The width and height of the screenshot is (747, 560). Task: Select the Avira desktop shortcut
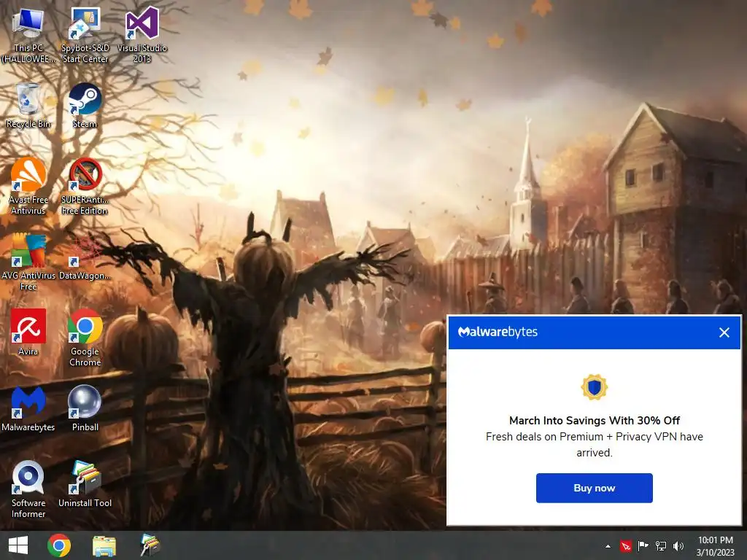(28, 332)
